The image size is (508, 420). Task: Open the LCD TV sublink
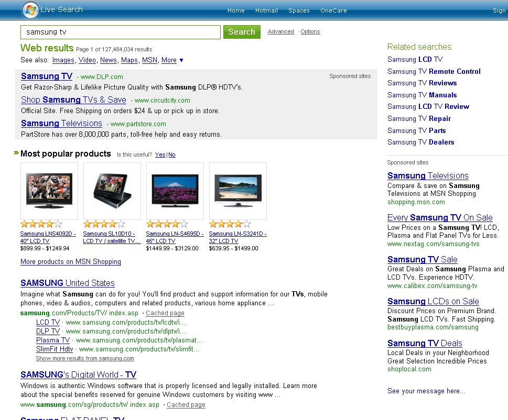(x=48, y=322)
